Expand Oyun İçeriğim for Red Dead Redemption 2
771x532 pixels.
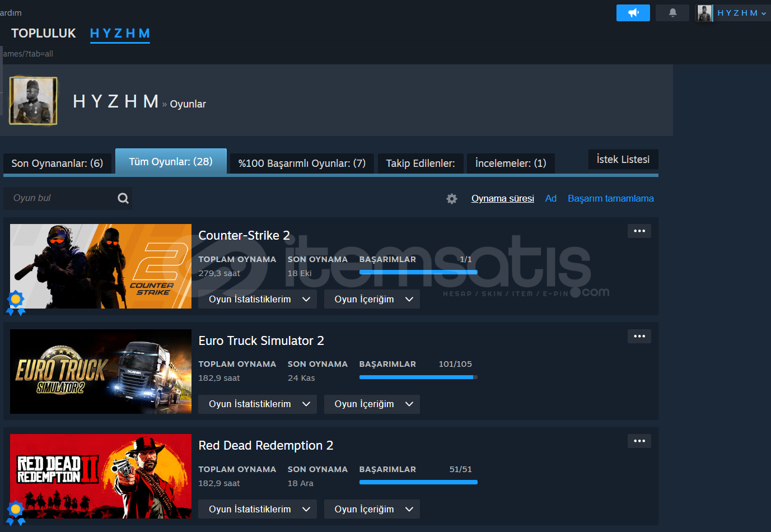pos(372,509)
